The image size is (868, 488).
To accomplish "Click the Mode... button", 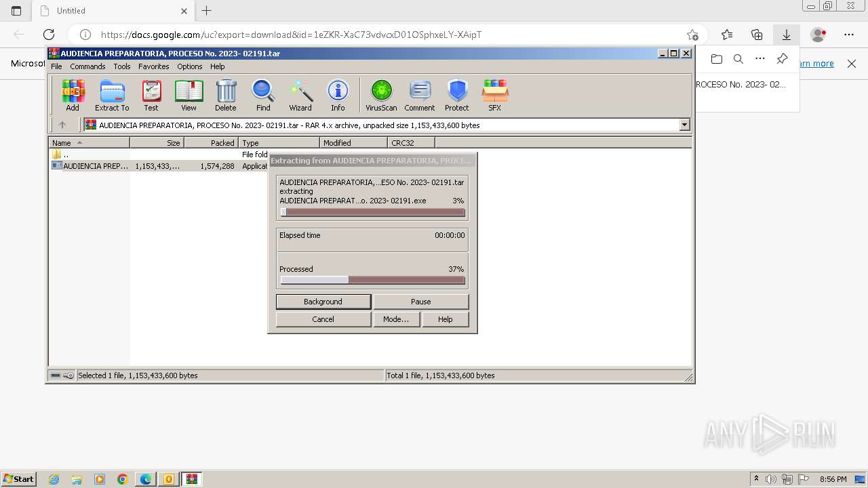I will tap(396, 319).
